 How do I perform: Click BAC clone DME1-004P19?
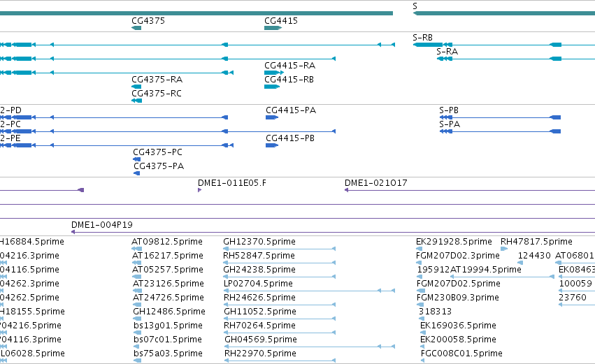(102, 225)
